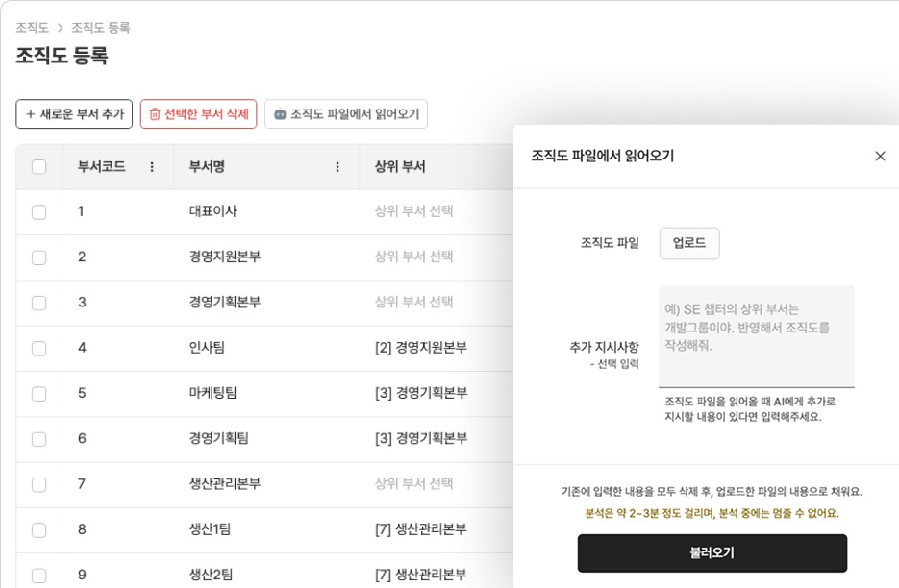Screen dimensions: 899x588
Task: Open 상위 부서 선택 dropdown for 대표이사
Action: point(413,211)
